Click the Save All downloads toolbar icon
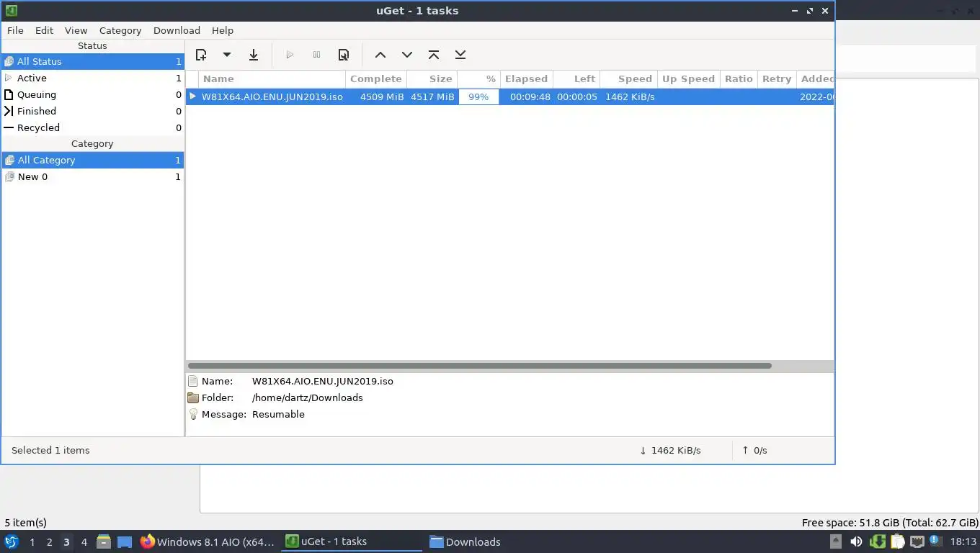Screen dimensions: 980x553 pos(254,55)
